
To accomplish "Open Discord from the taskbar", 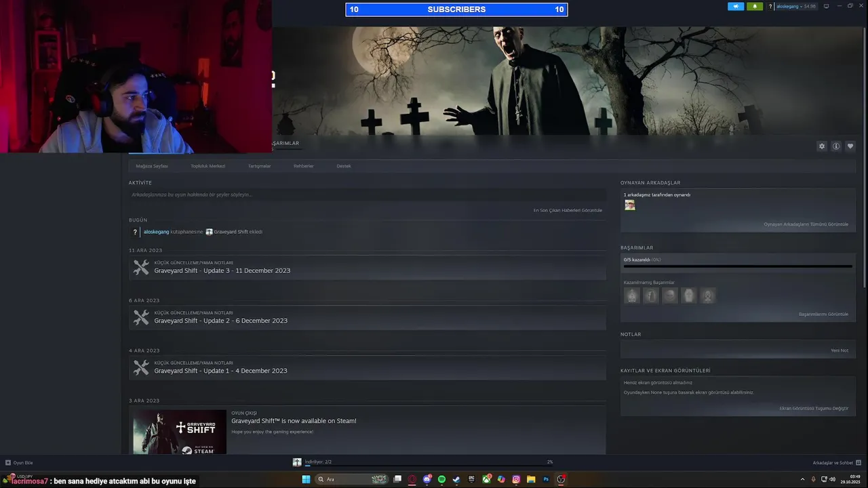I will click(x=427, y=479).
